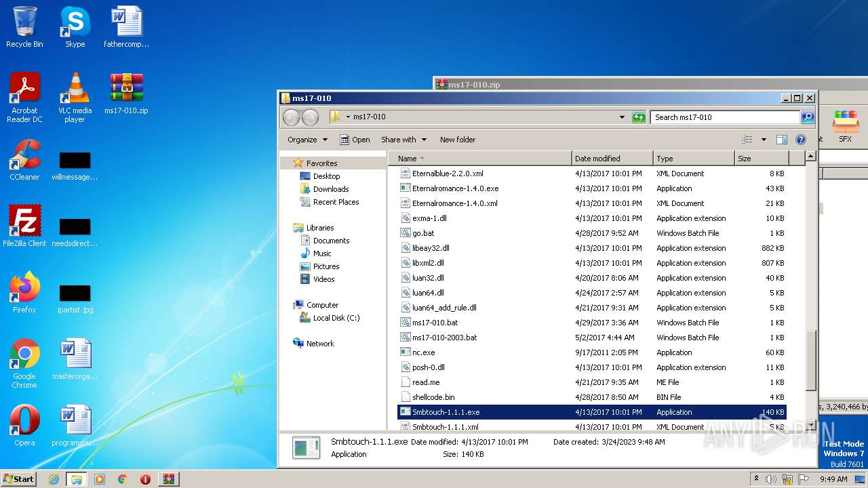This screenshot has height=488, width=868.
Task: Sort files by Size column
Action: click(x=762, y=159)
